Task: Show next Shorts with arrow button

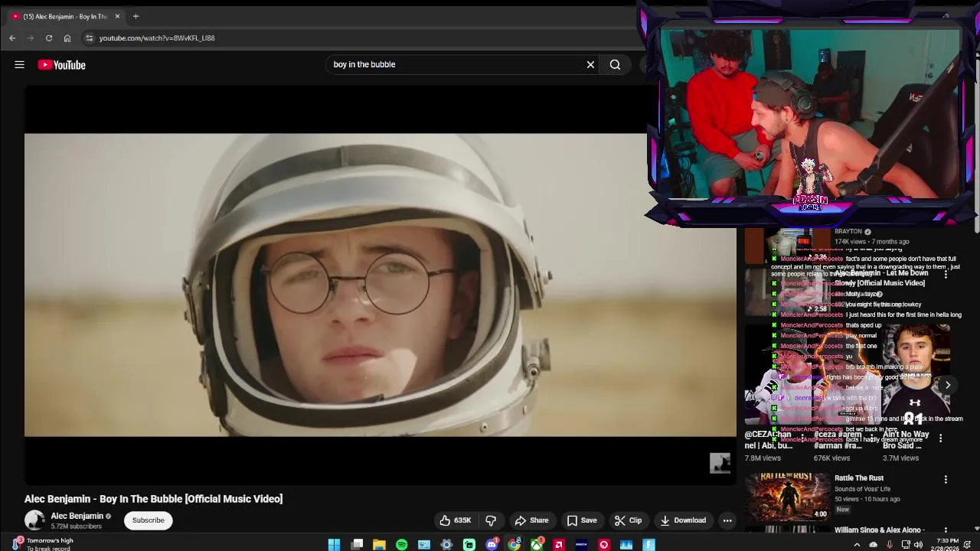Action: click(x=948, y=385)
